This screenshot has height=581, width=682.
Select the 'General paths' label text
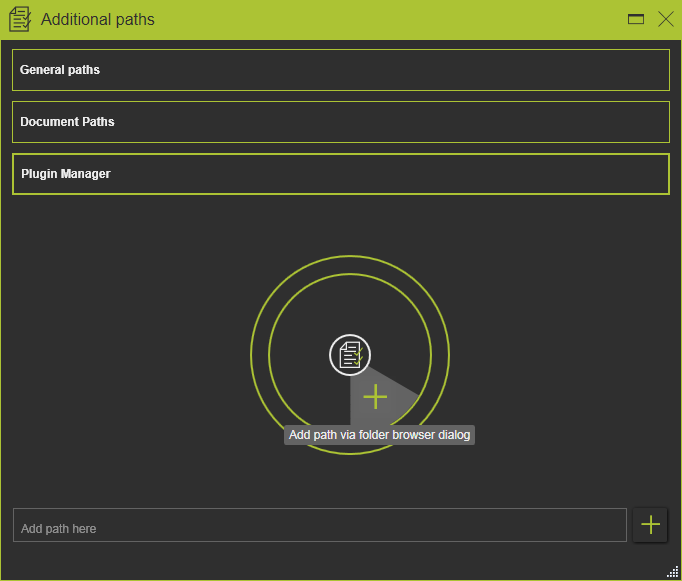point(60,70)
